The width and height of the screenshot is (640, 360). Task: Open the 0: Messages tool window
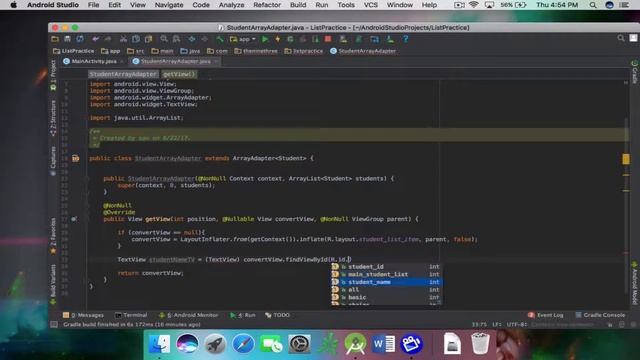click(x=83, y=315)
